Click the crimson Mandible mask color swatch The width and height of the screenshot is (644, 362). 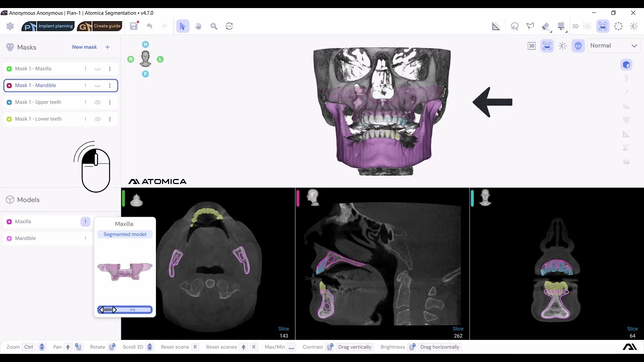pos(9,85)
